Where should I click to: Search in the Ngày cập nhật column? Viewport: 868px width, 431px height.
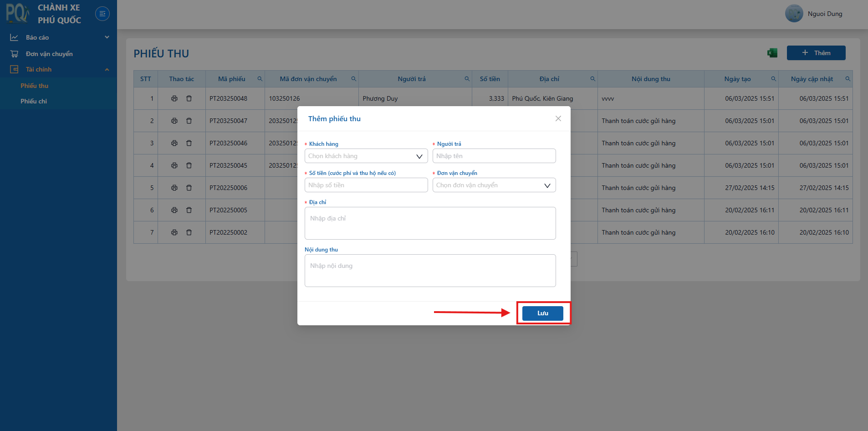(x=848, y=79)
